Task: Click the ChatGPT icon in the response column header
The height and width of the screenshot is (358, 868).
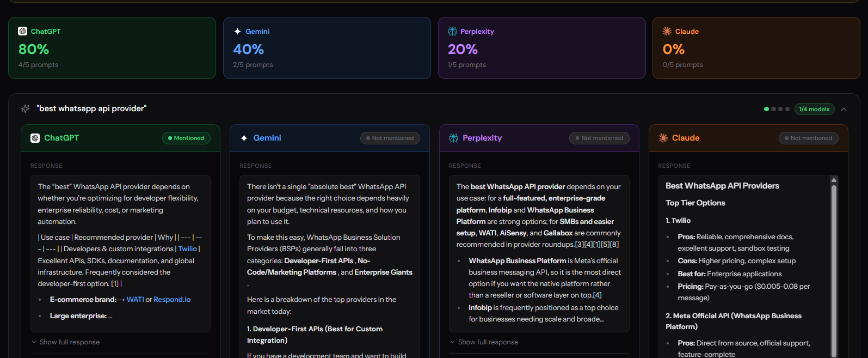Action: click(x=35, y=138)
